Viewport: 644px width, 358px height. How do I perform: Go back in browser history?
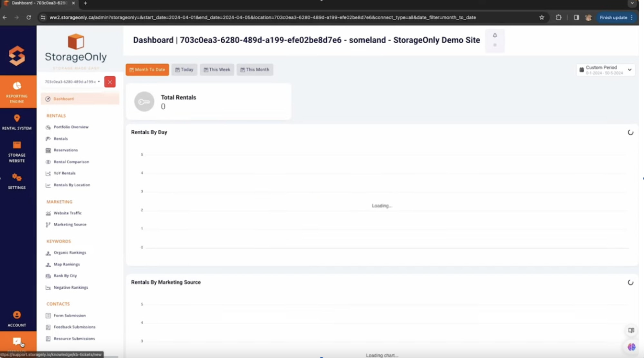click(x=5, y=17)
